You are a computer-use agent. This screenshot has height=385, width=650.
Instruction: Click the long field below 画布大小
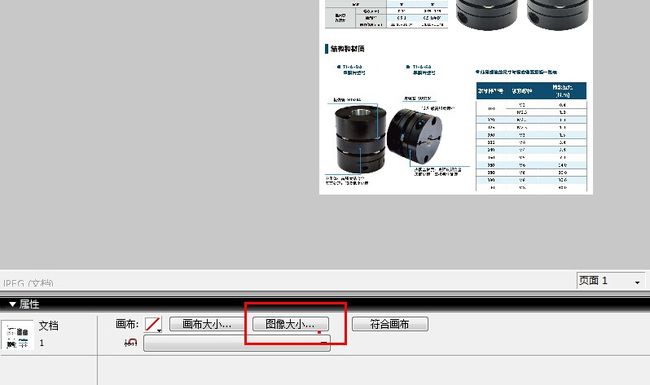click(x=237, y=344)
